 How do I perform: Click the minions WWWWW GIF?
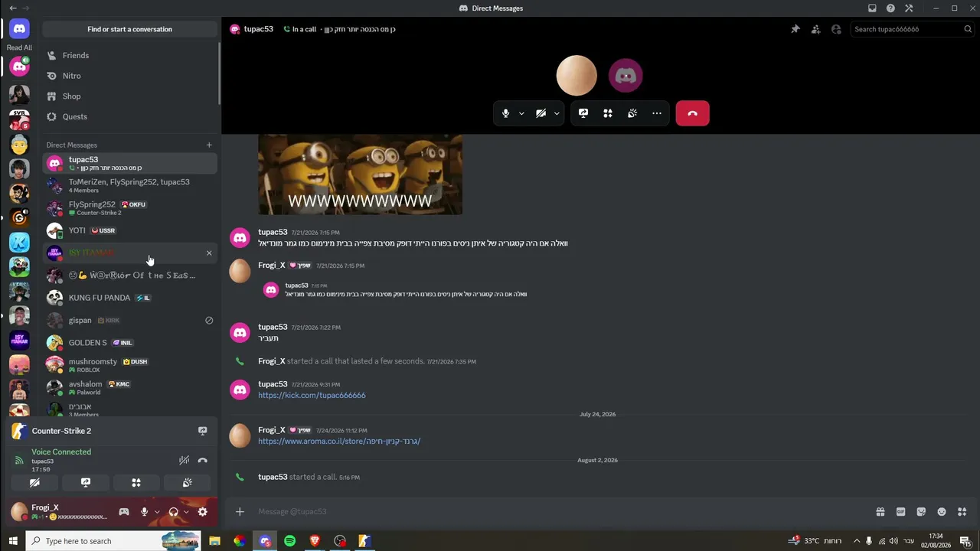point(360,174)
